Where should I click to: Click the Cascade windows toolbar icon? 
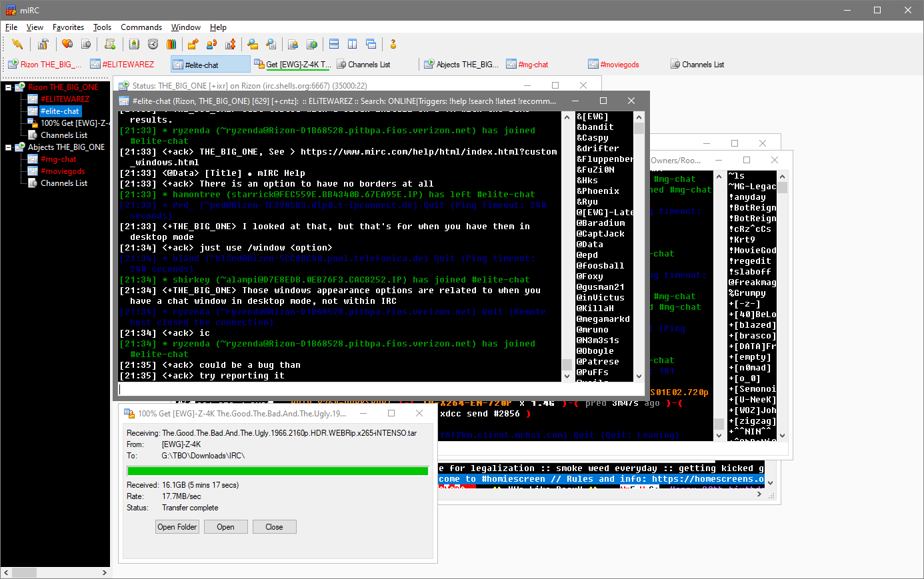coord(371,44)
